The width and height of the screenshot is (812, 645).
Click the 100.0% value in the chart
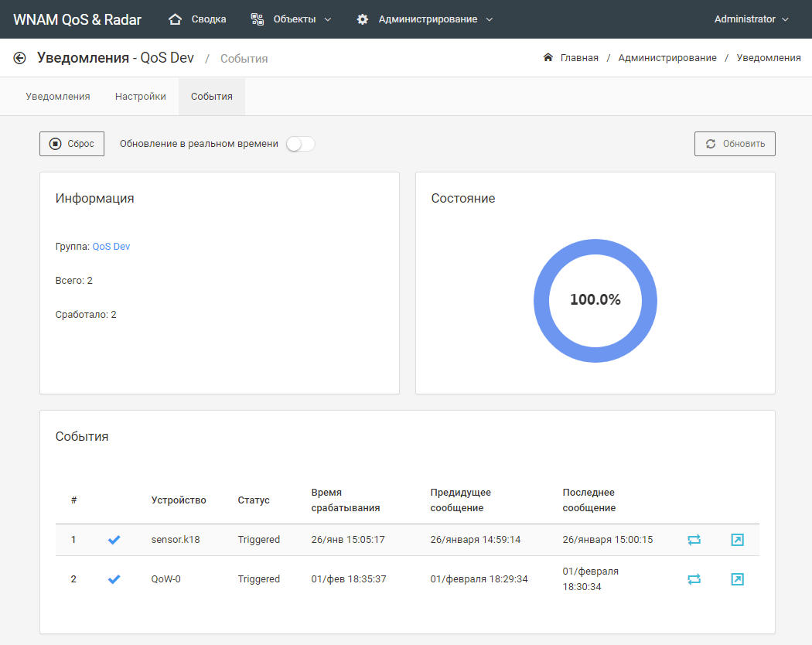point(595,299)
